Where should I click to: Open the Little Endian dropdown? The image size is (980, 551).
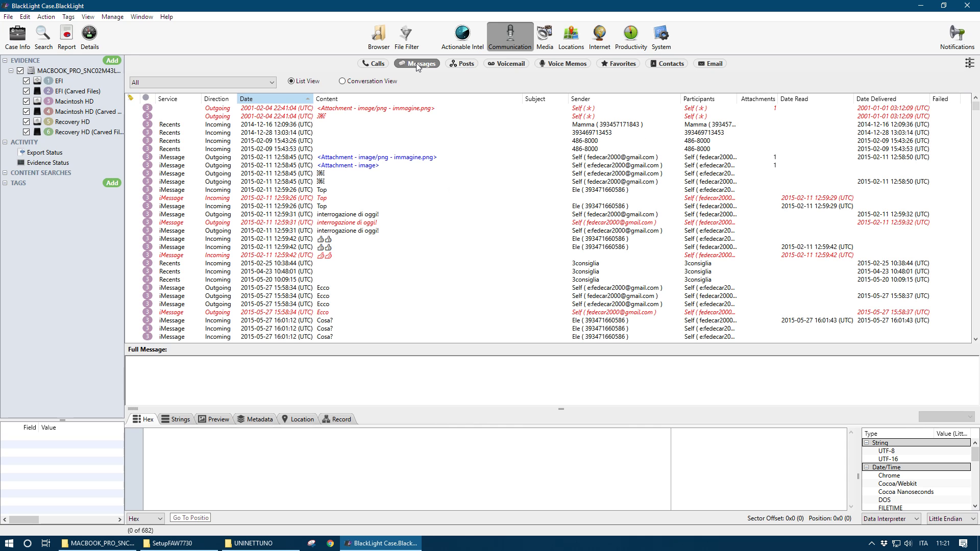[x=952, y=519]
